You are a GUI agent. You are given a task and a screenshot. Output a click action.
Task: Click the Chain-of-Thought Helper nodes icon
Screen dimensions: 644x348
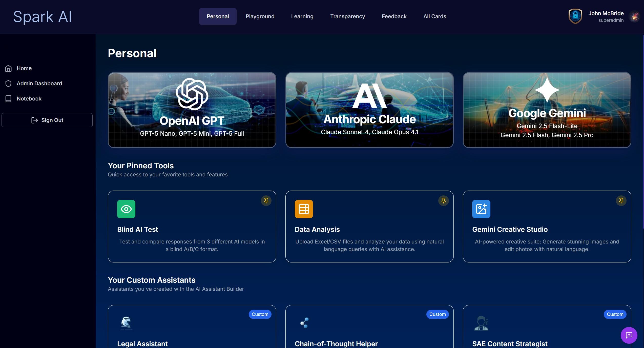pos(304,323)
